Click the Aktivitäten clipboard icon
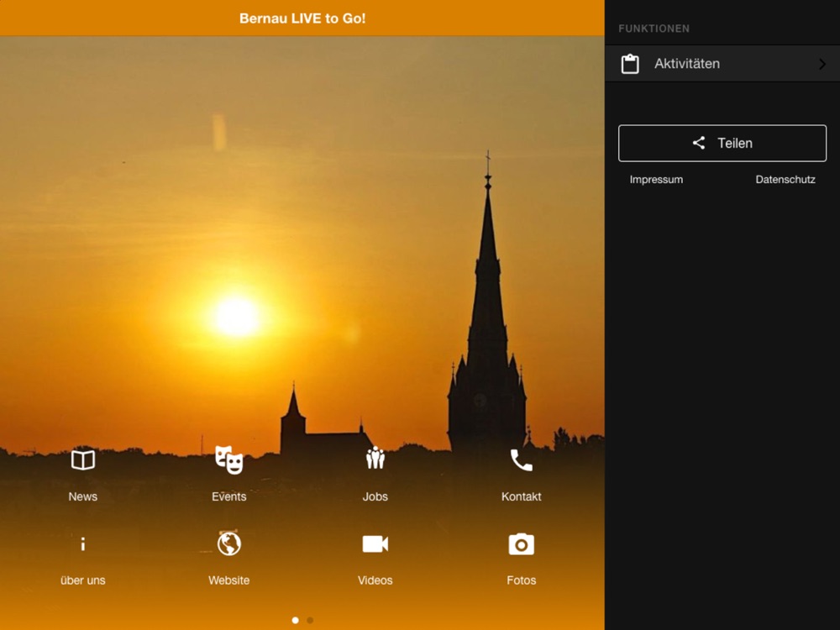Viewport: 840px width, 630px height. (x=630, y=64)
